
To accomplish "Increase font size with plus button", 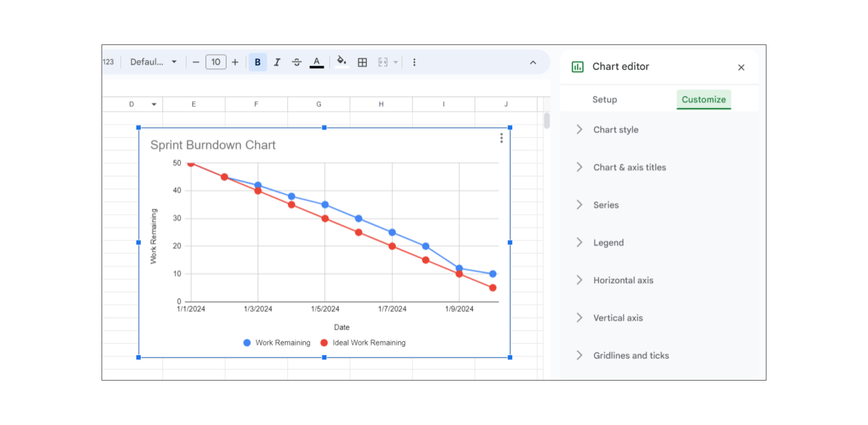I will point(235,62).
